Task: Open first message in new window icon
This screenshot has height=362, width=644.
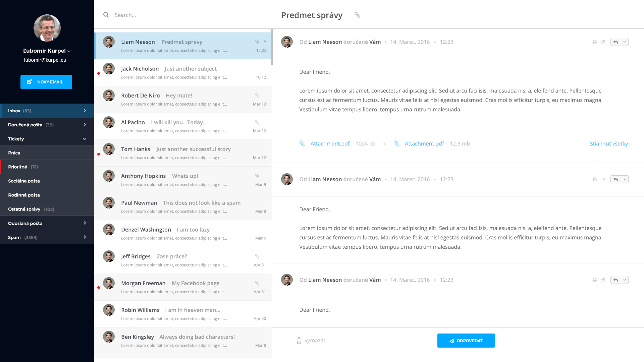Action: [603, 42]
